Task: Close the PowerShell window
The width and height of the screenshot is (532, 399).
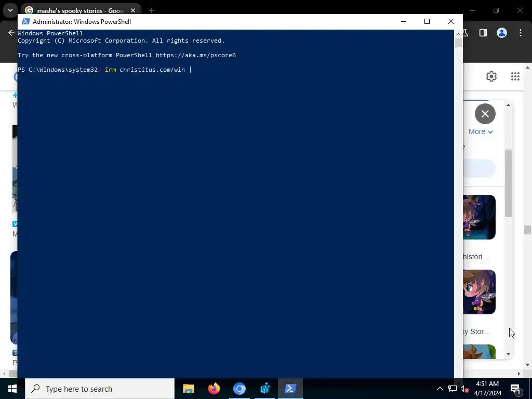Action: click(451, 21)
